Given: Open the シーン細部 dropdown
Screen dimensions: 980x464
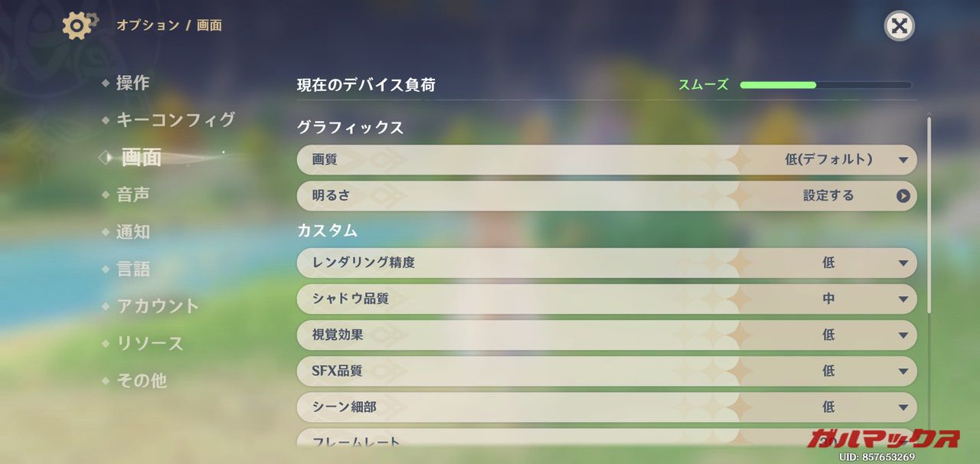Looking at the screenshot, I should pos(903,407).
